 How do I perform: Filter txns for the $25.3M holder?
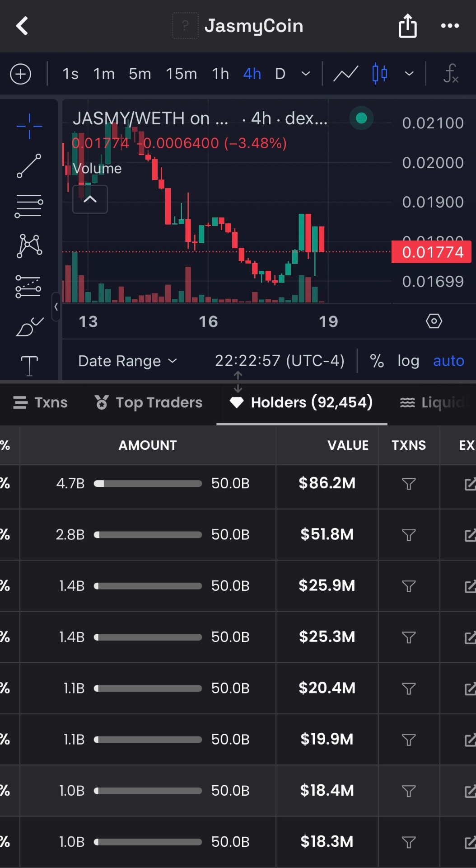click(x=409, y=637)
